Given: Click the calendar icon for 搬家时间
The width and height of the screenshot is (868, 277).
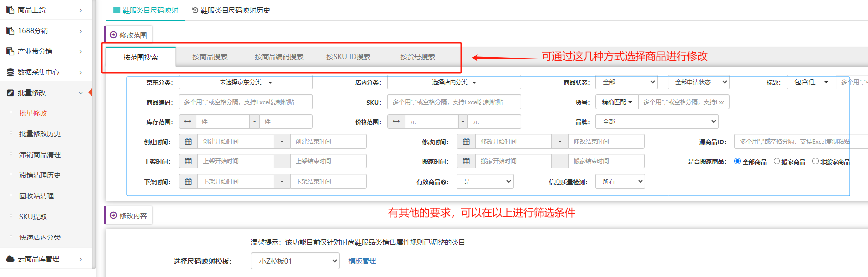Looking at the screenshot, I should 466,161.
